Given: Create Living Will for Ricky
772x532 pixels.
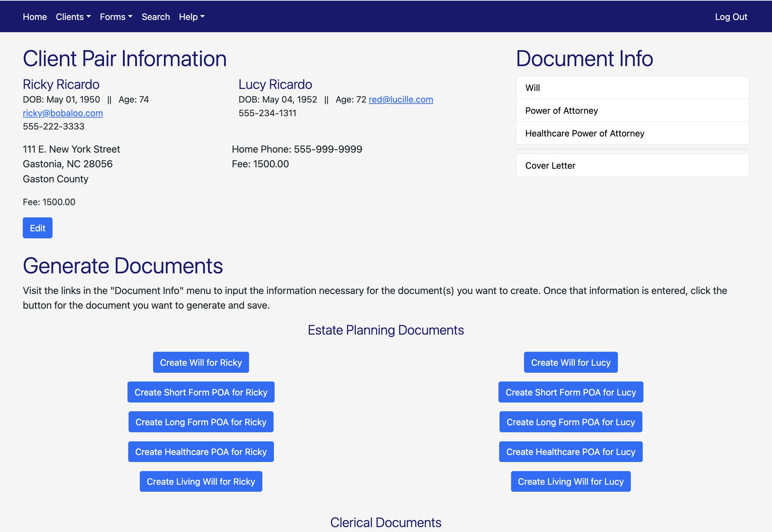Looking at the screenshot, I should (201, 482).
